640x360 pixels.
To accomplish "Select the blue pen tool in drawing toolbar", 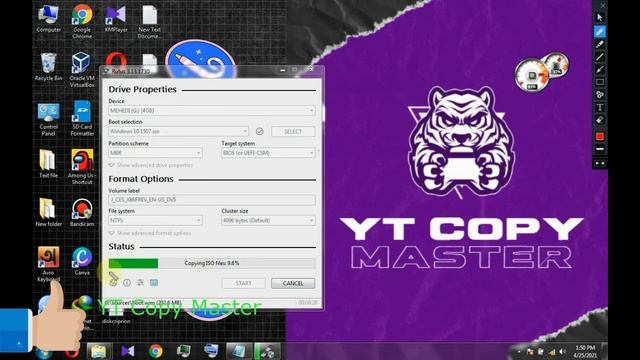I will pos(600,31).
